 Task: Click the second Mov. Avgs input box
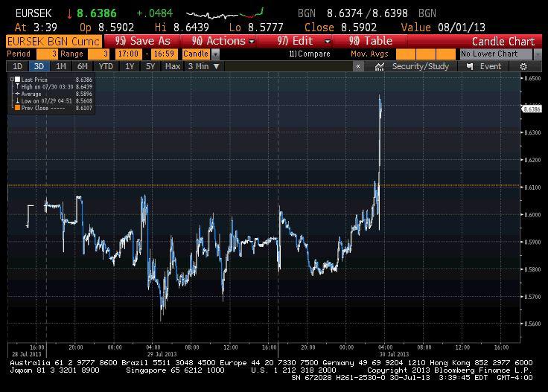pos(426,54)
